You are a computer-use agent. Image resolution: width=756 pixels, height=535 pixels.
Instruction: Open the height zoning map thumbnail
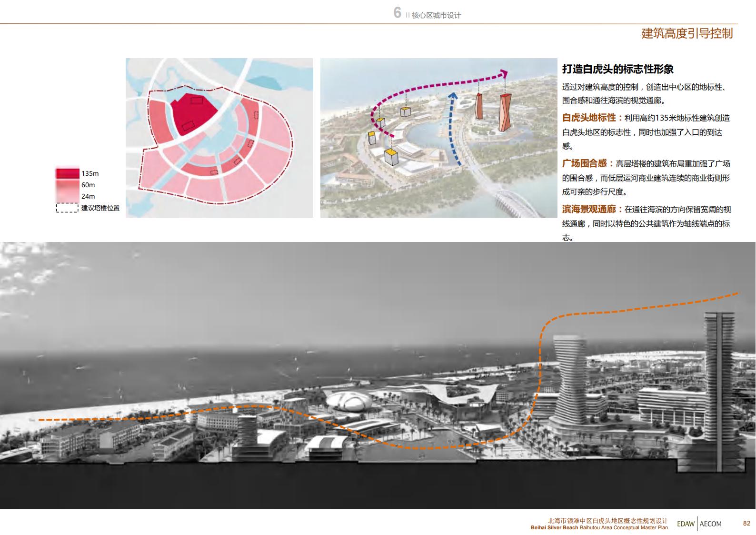click(x=219, y=138)
